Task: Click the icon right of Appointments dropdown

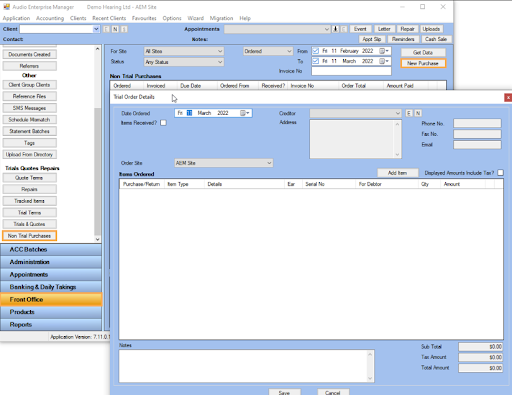Action: [336, 29]
